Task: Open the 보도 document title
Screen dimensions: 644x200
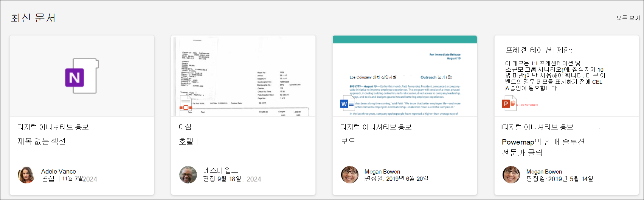Action: (348, 142)
